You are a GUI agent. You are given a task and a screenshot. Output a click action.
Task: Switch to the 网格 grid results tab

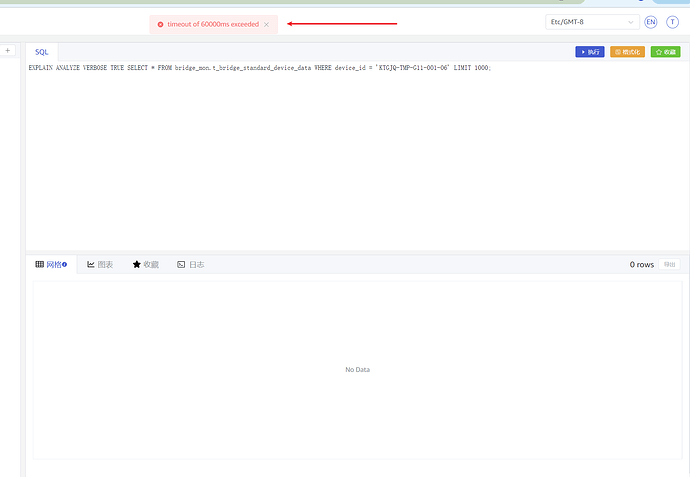point(50,264)
